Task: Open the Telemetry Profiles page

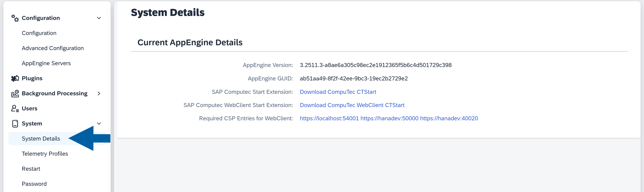Action: click(x=45, y=154)
